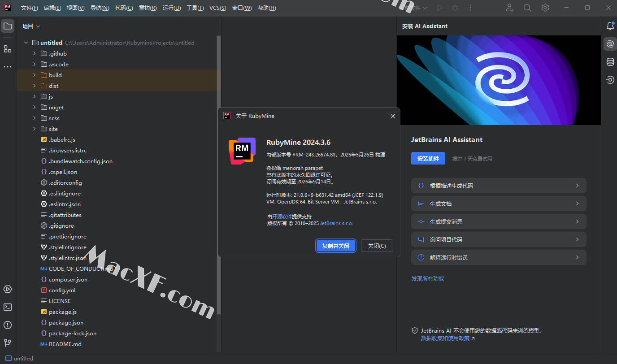This screenshot has height=364, width=617.
Task: Open the 导航(N) menu
Action: click(x=100, y=8)
